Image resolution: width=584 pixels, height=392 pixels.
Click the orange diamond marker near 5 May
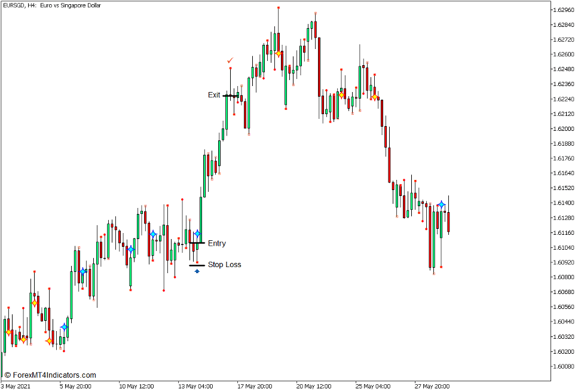50,341
